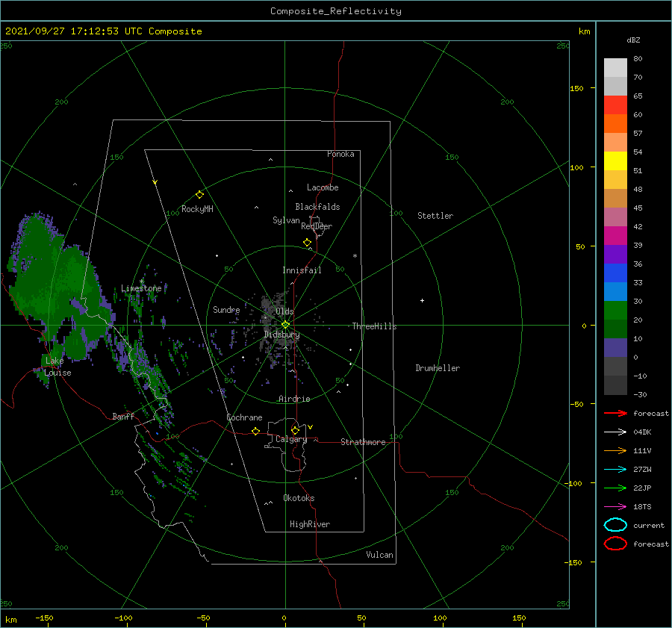The image size is (672, 628).
Task: Click the Olds city label
Action: click(x=284, y=311)
